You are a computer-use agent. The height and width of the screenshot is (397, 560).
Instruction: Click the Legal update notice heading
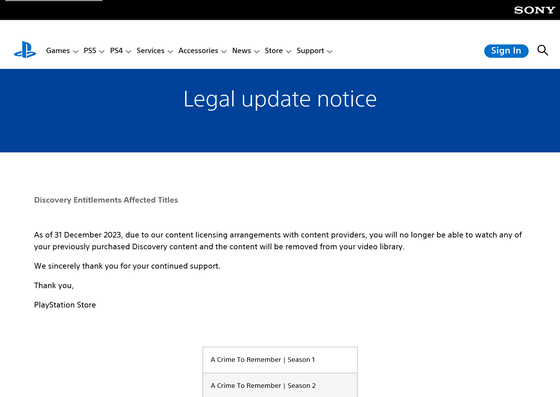(280, 99)
